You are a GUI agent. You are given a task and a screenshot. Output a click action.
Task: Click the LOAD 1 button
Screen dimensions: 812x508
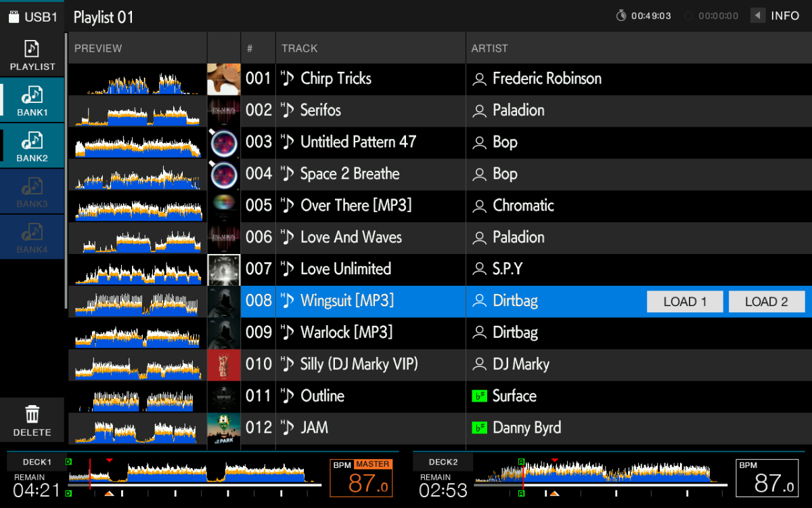[x=685, y=301]
